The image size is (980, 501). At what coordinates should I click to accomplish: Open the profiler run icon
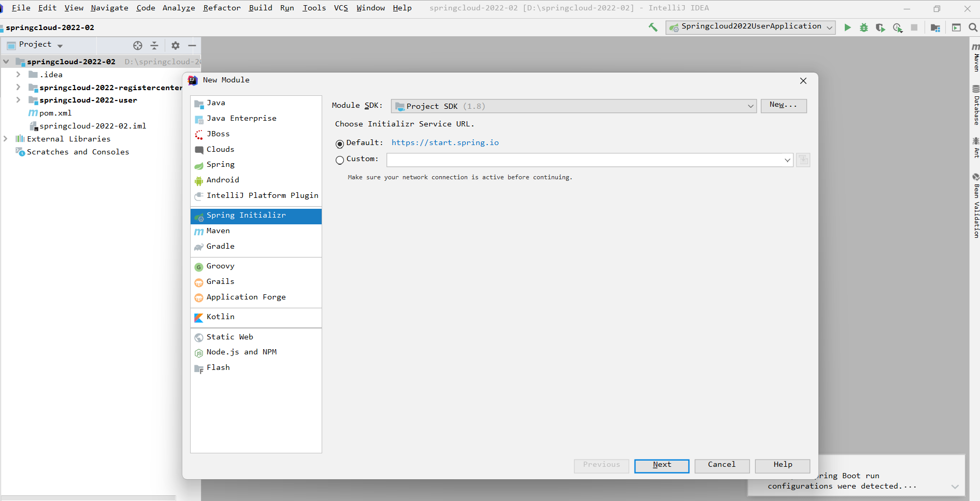[x=898, y=27]
